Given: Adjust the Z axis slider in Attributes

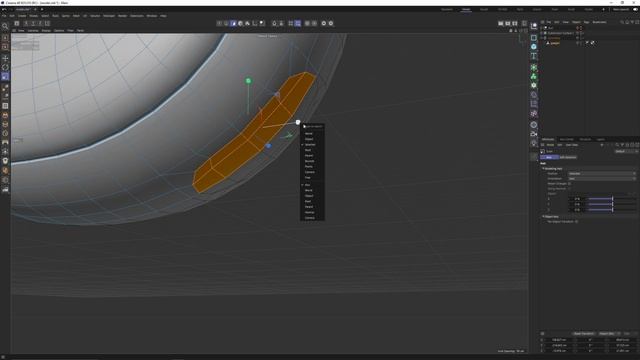Looking at the screenshot, I should 611,210.
